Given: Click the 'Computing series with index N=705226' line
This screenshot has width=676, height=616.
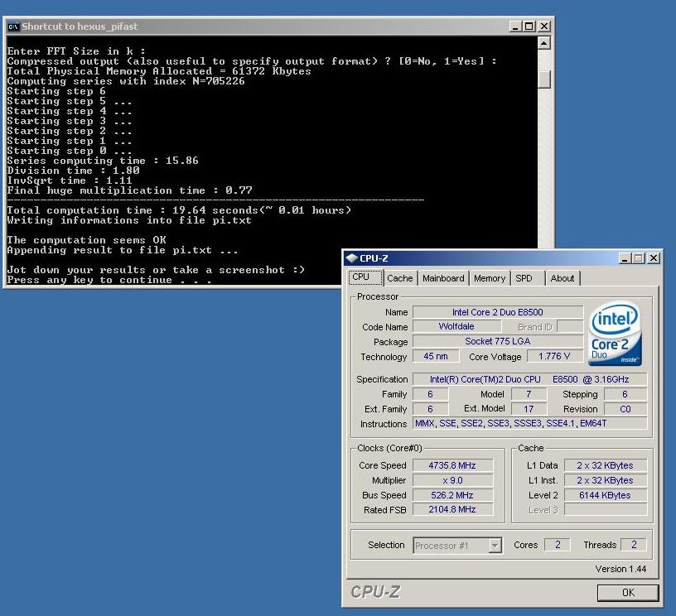Looking at the screenshot, I should pyautogui.click(x=126, y=81).
